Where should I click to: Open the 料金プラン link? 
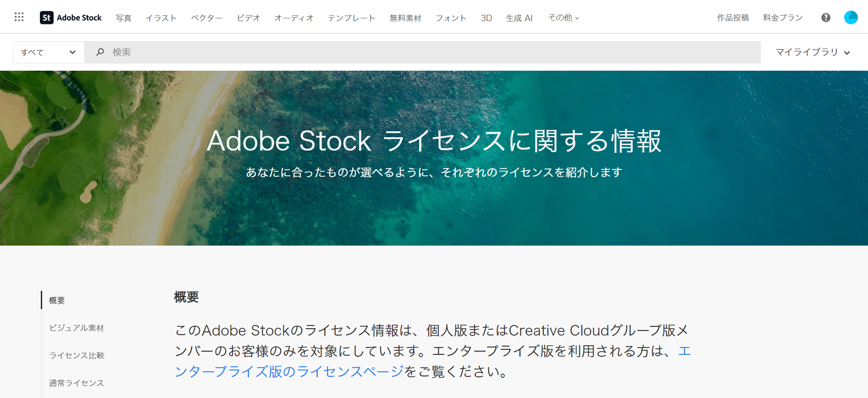[782, 17]
